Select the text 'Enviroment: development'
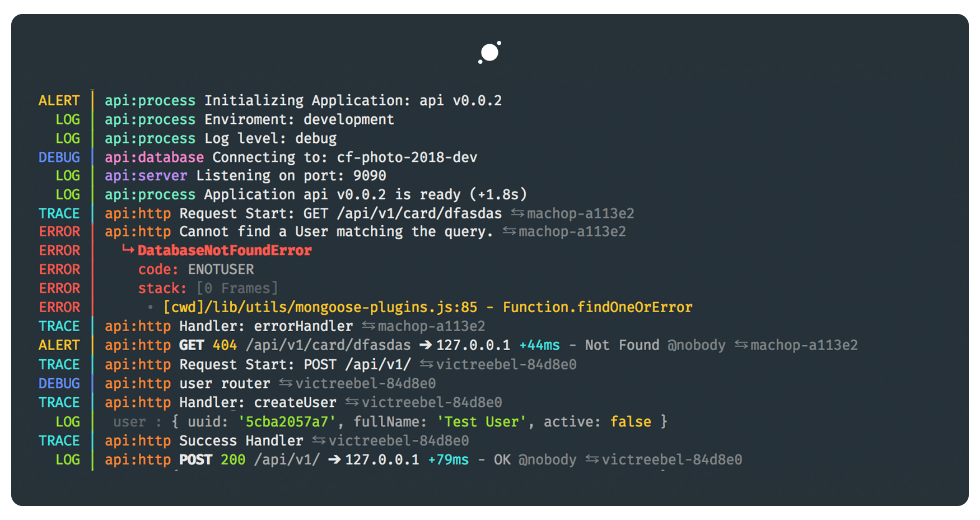This screenshot has height=520, width=980. tap(299, 119)
